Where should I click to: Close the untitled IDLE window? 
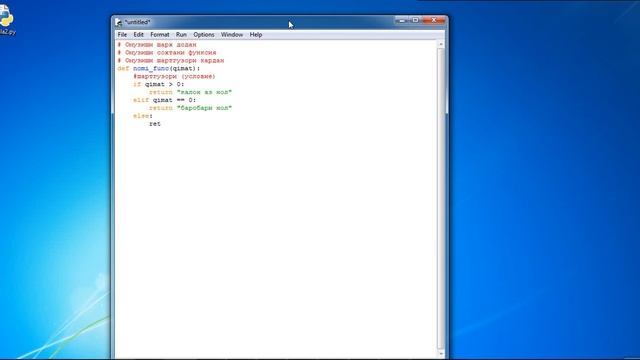(433, 20)
